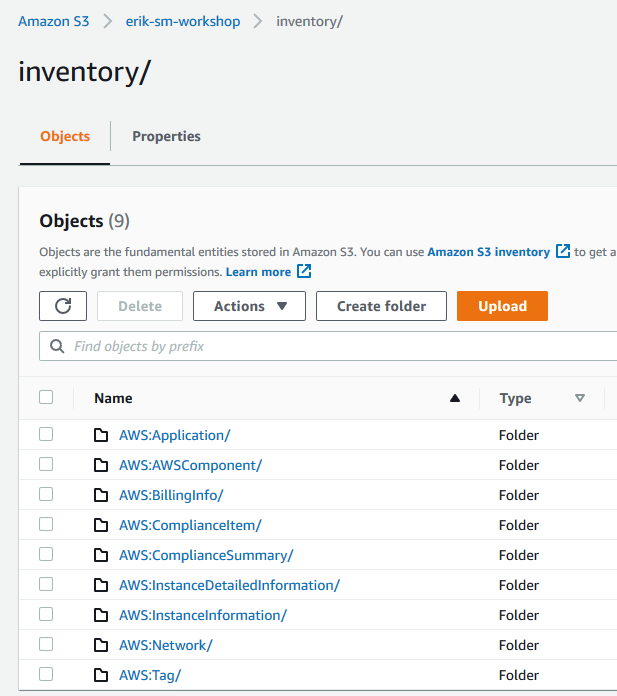Open the Amazon S3 inventory link
617x696 pixels.
coord(489,252)
